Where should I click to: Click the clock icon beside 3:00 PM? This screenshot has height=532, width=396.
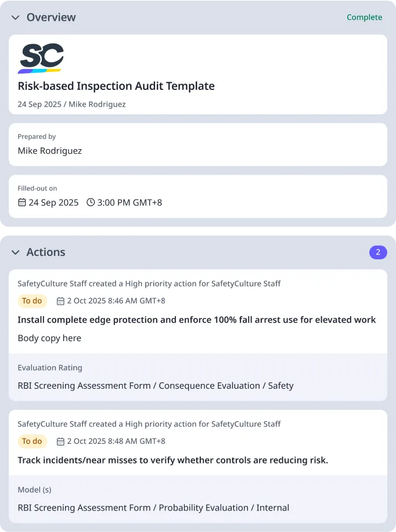click(91, 202)
